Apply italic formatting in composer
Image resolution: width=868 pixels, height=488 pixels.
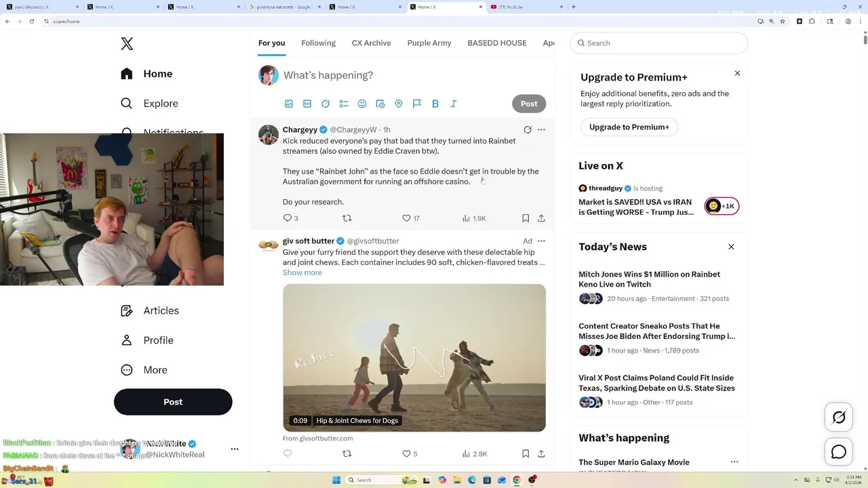click(454, 104)
